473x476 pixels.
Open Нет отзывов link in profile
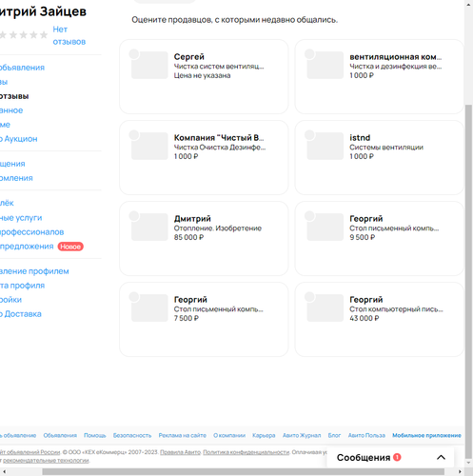[x=69, y=35]
